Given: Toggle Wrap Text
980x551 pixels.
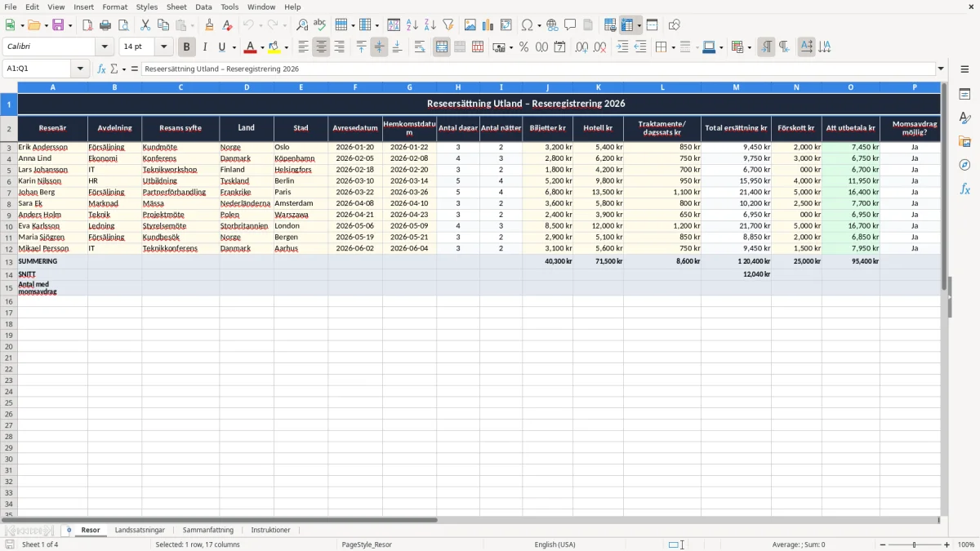Looking at the screenshot, I should point(420,47).
